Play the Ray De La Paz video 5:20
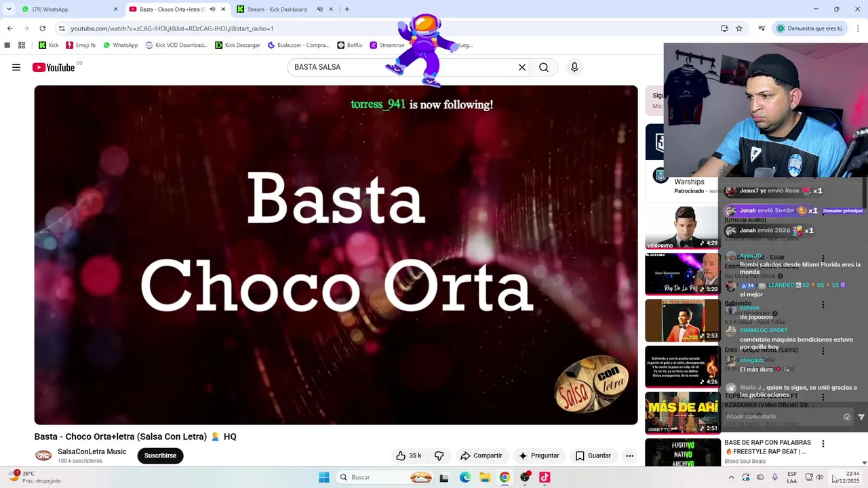 click(x=682, y=274)
